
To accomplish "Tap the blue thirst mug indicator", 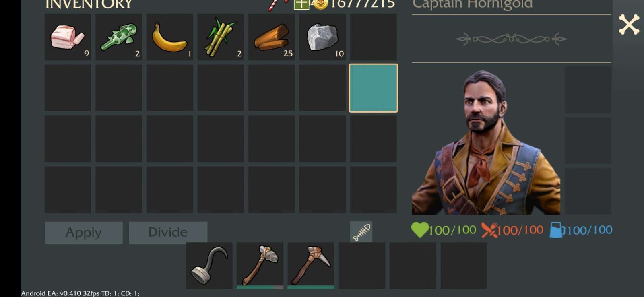I will (x=556, y=230).
